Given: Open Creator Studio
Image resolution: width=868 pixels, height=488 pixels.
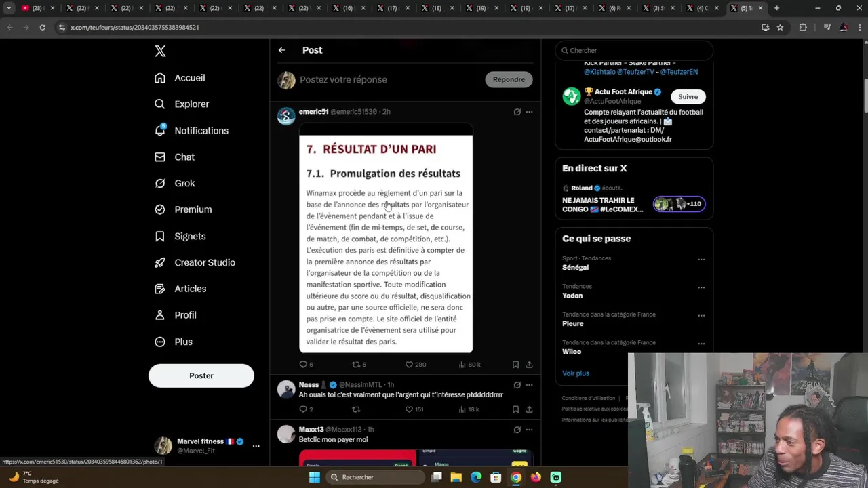Looking at the screenshot, I should click(x=195, y=263).
